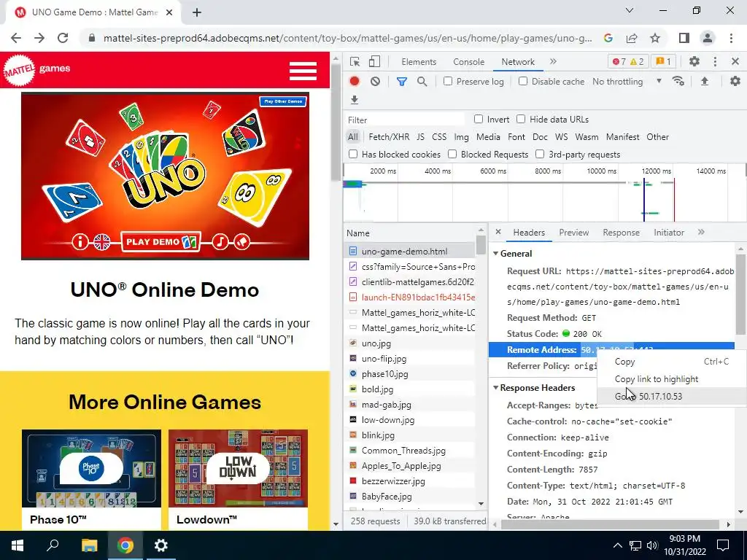The height and width of the screenshot is (560, 747).
Task: Open the Response tab
Action: pos(622,233)
